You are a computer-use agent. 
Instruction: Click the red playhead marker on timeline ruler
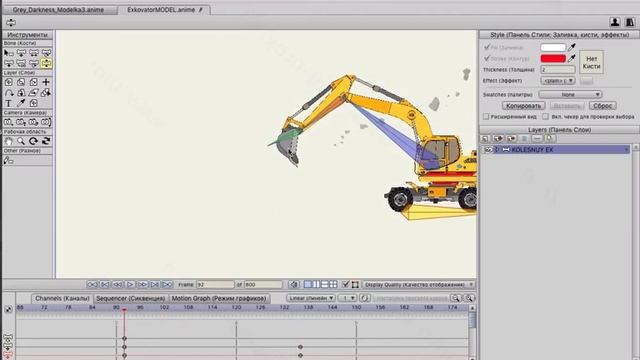coord(124,310)
